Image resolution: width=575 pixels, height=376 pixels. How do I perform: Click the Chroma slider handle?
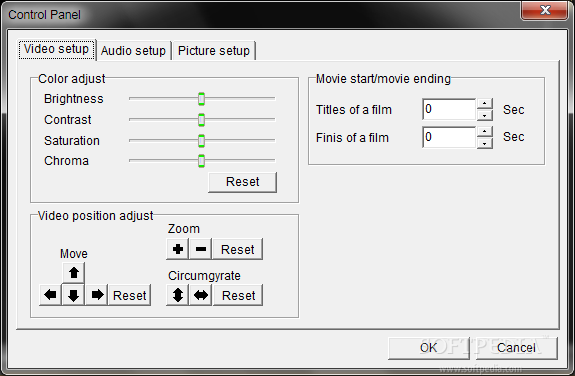(201, 161)
